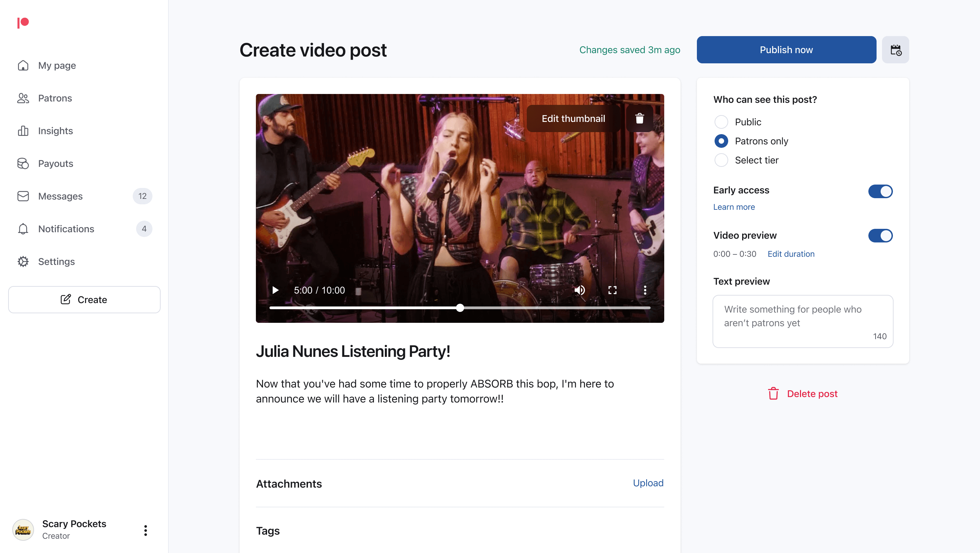Click Publish now
Image resolution: width=980 pixels, height=553 pixels.
(786, 50)
